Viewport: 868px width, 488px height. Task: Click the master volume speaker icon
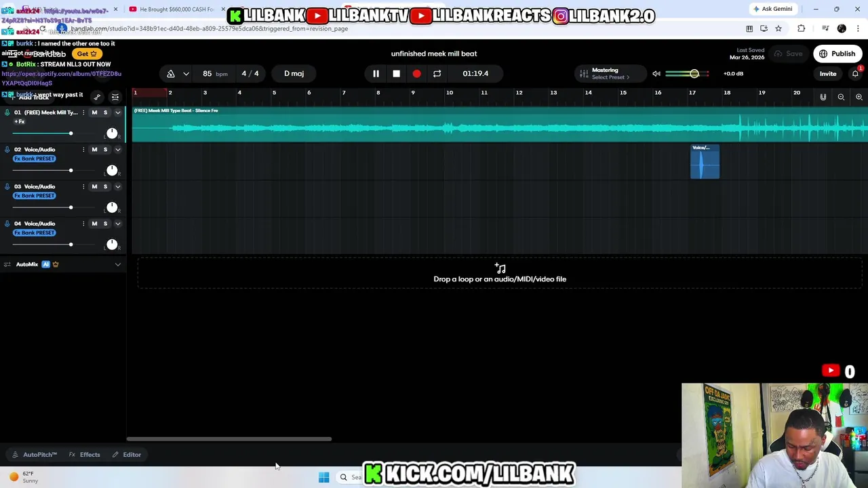(656, 73)
